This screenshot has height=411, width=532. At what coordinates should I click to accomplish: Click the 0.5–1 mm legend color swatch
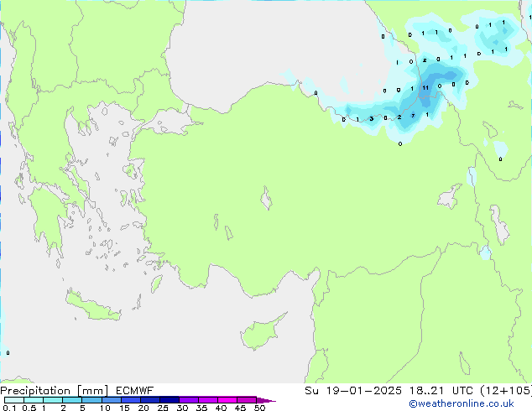point(34,400)
